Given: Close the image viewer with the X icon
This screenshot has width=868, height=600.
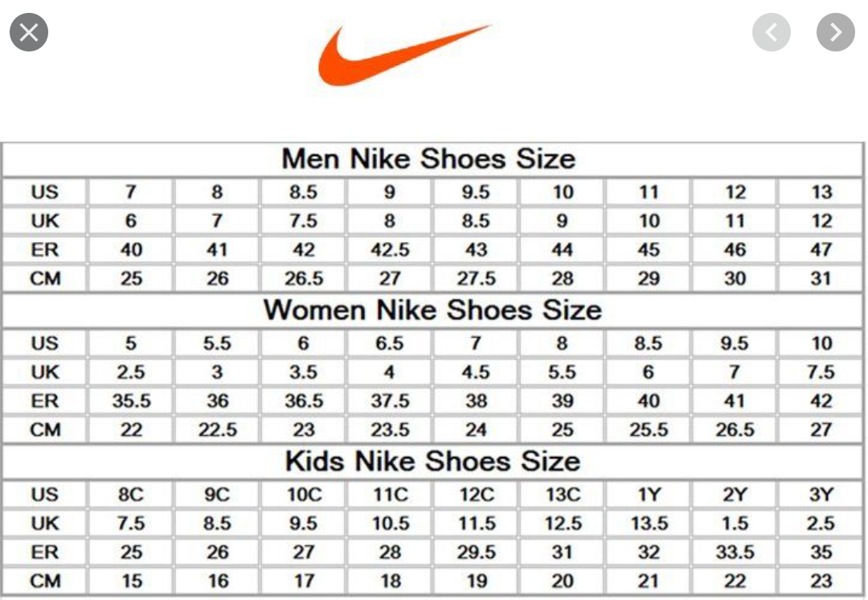Looking at the screenshot, I should coord(29,33).
